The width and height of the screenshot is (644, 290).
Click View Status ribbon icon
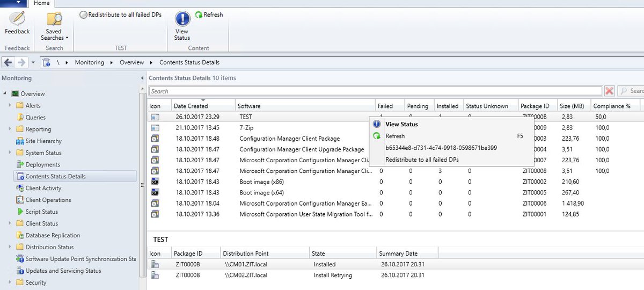click(x=182, y=26)
